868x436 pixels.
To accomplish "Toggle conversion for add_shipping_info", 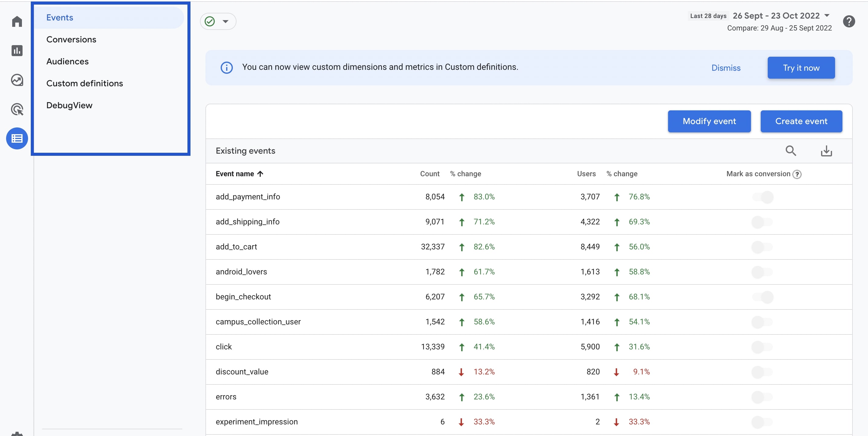I will click(x=763, y=222).
